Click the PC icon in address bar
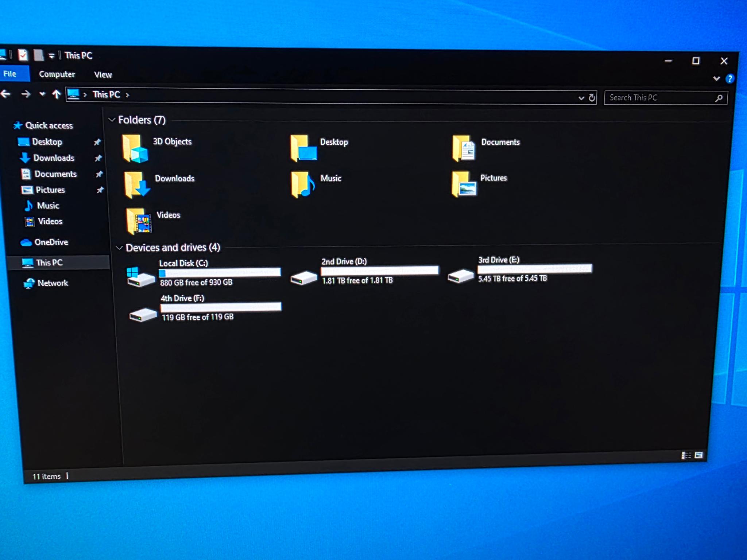747x560 pixels. pos(73,94)
